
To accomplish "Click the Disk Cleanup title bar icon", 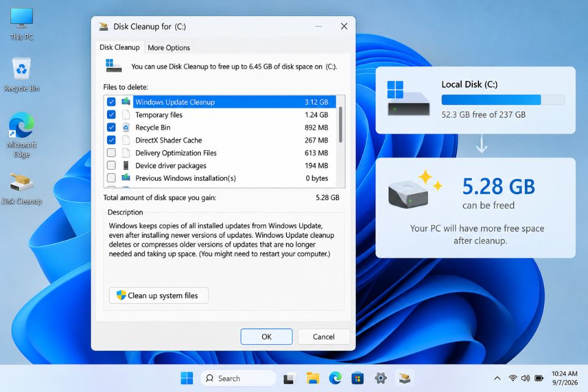I will coord(104,26).
